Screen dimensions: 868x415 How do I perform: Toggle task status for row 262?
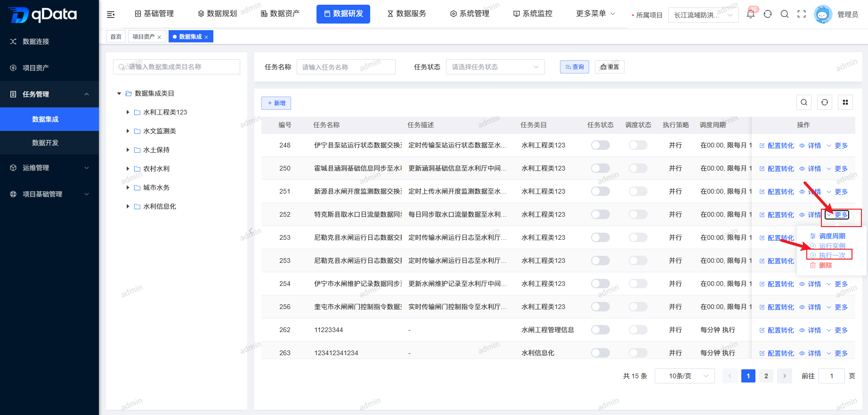pos(600,330)
